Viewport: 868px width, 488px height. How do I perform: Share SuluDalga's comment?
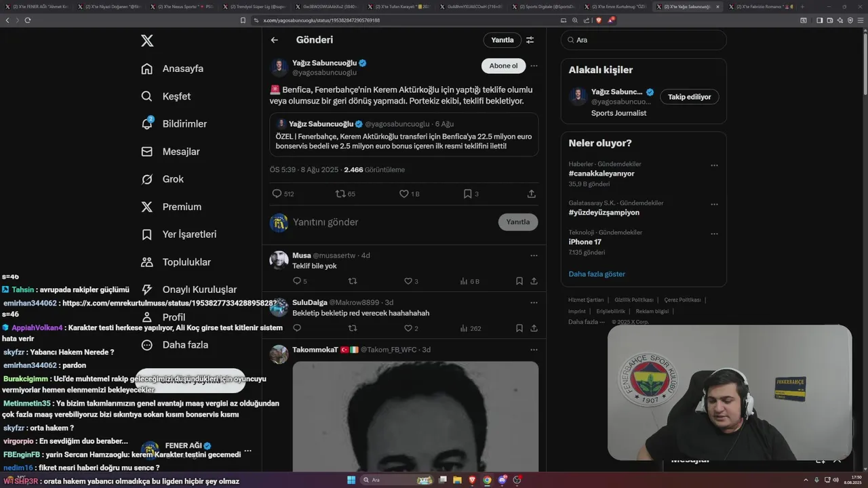[x=534, y=328]
